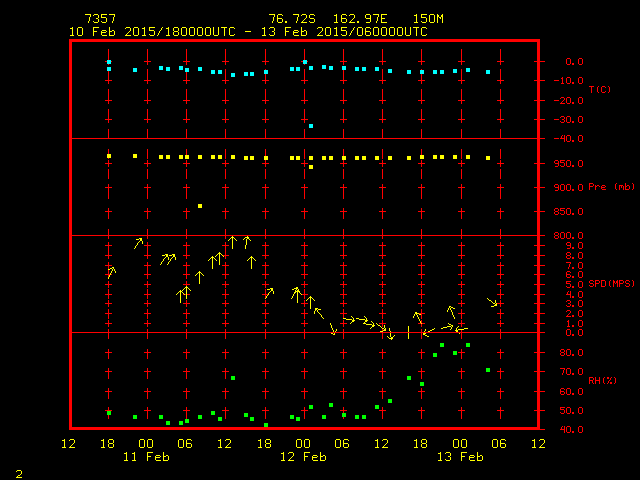The image size is (640, 480).
Task: Select the rightmost wind arrow in speed panel
Action: coord(492,302)
